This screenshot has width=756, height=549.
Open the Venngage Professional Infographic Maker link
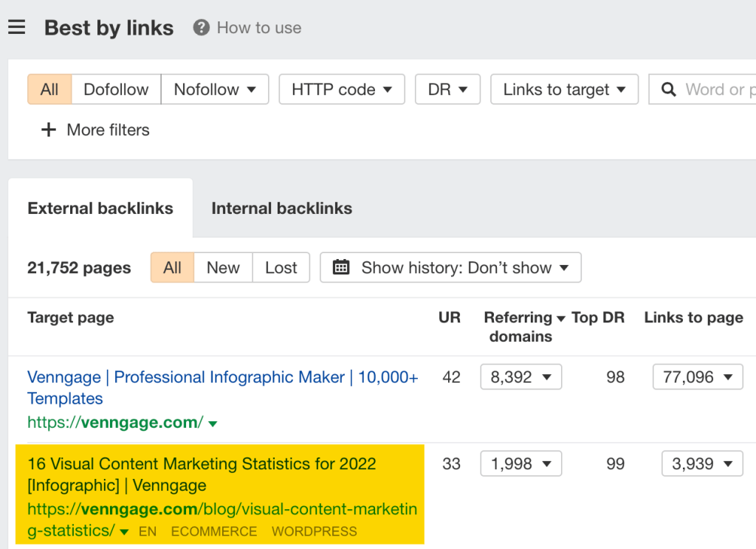(223, 377)
